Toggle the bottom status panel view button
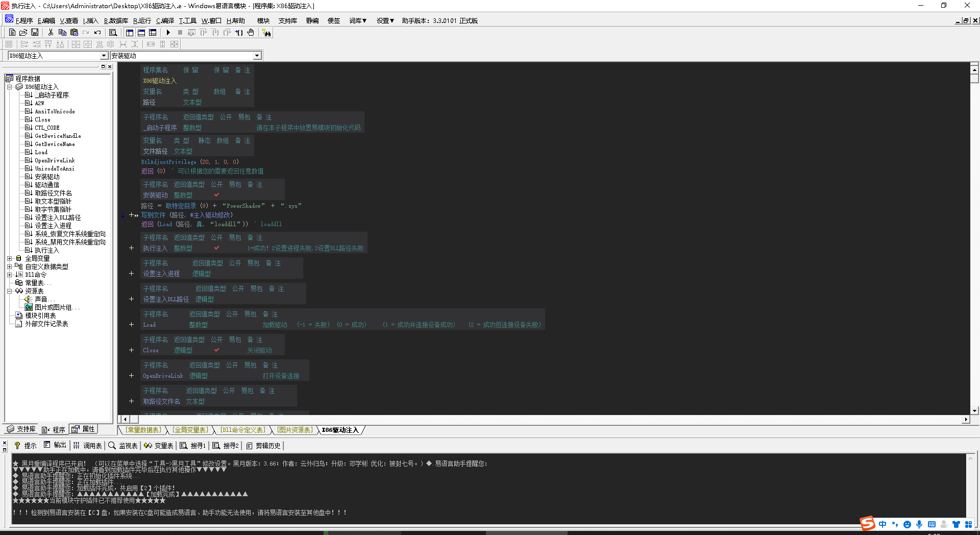The image size is (980, 535). point(141,32)
